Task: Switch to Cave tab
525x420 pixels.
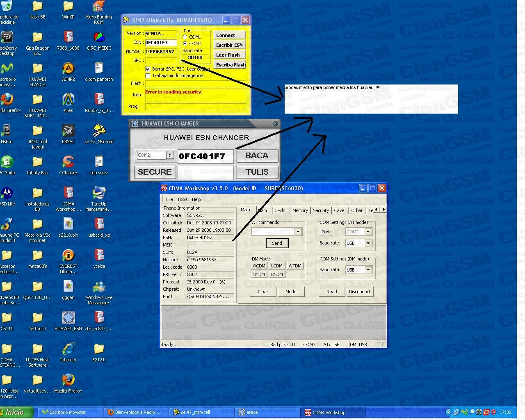Action: tap(339, 210)
